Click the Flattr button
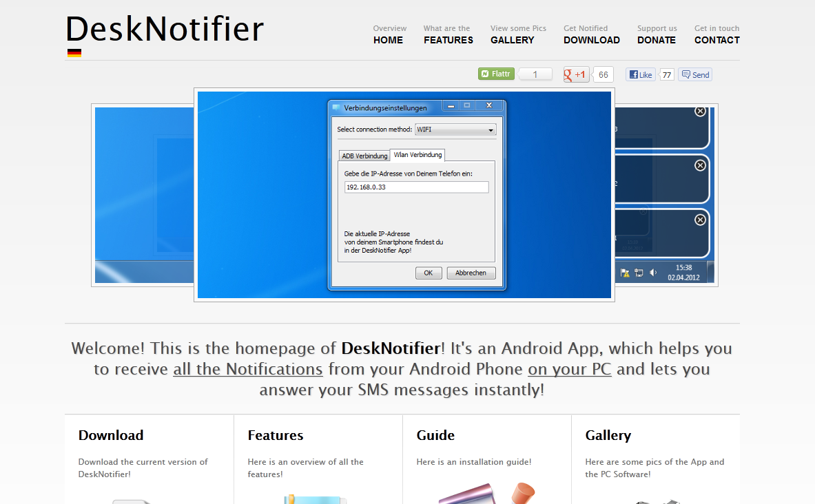The image size is (815, 504). pos(497,74)
